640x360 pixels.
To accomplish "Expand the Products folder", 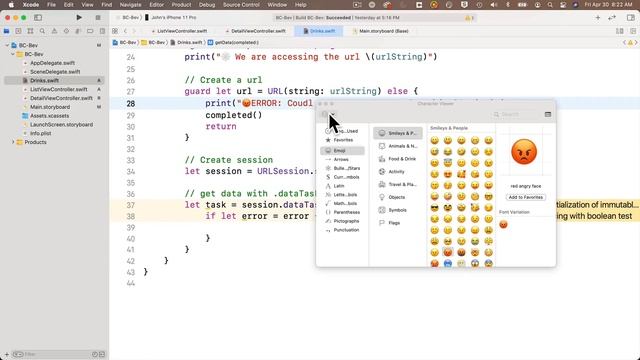I will pyautogui.click(x=13, y=142).
